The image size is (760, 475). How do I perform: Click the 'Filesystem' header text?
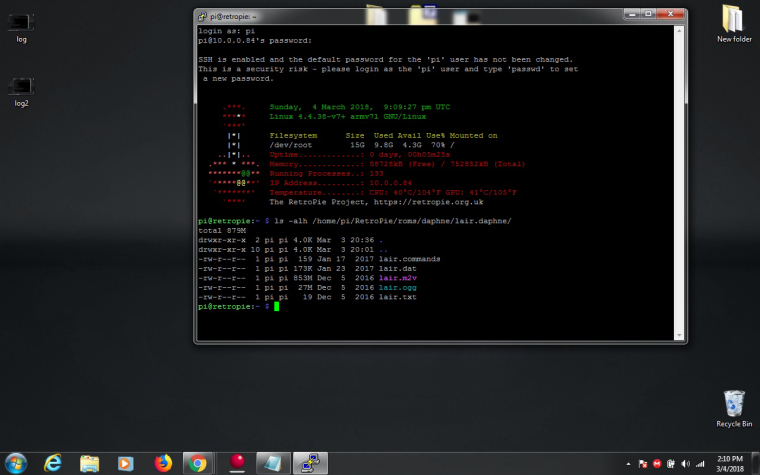coord(293,136)
